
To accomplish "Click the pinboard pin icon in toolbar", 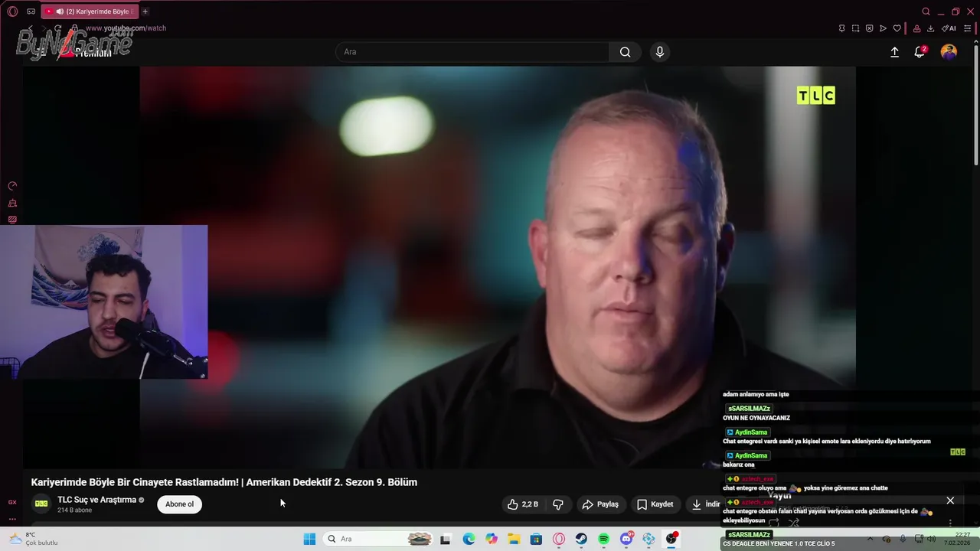I will tap(841, 28).
